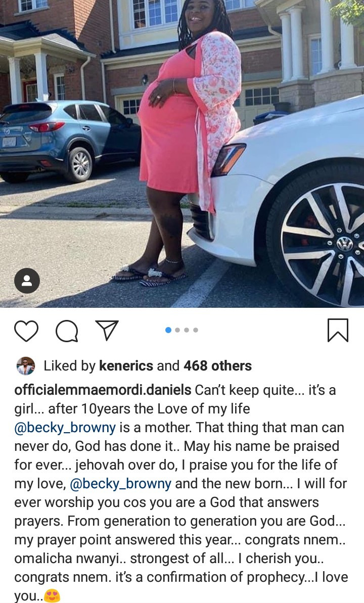View the 468 others likes list
Image resolution: width=364 pixels, height=603 pixels.
217,366
